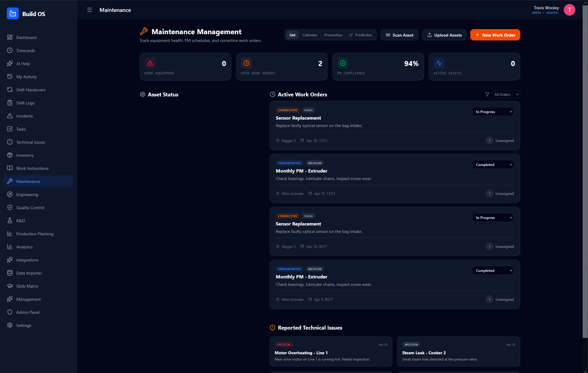Open the PM Compliance 94% card
This screenshot has width=588, height=373.
click(x=378, y=67)
